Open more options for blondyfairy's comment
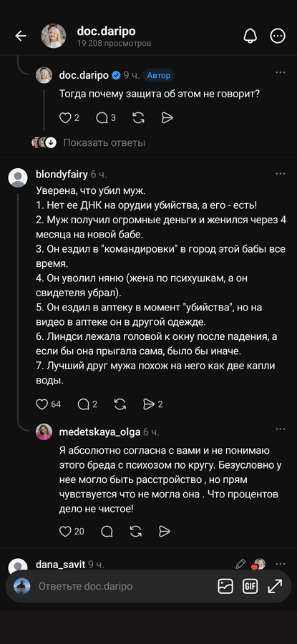297x644 pixels. point(280,174)
